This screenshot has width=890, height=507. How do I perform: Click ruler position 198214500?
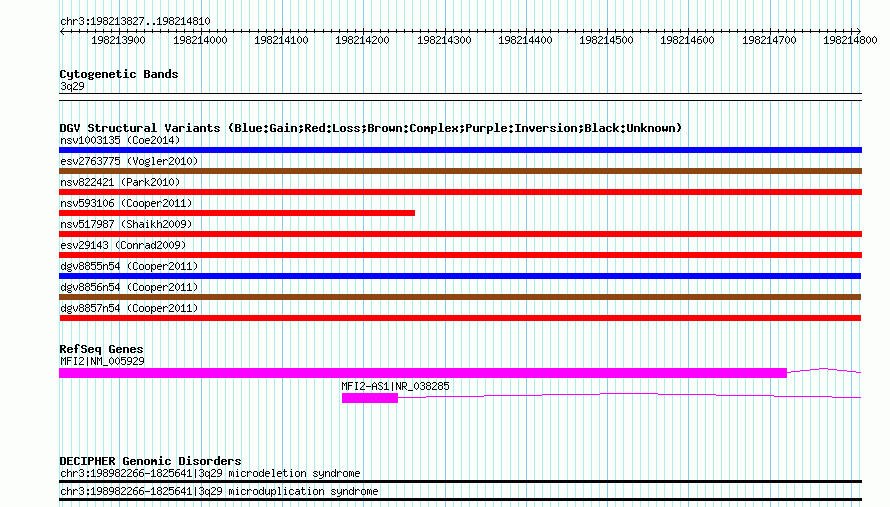tap(606, 40)
